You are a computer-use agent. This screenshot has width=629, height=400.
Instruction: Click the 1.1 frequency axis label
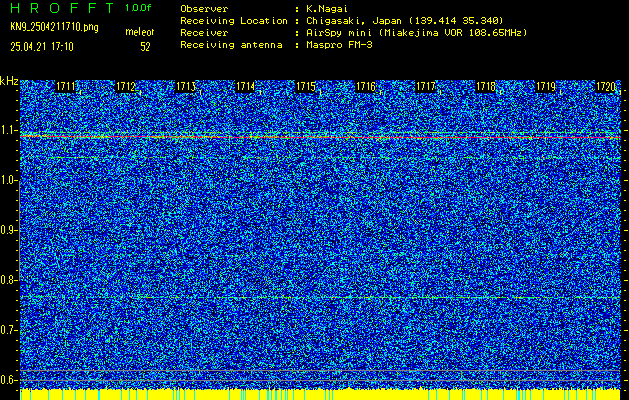[8, 131]
